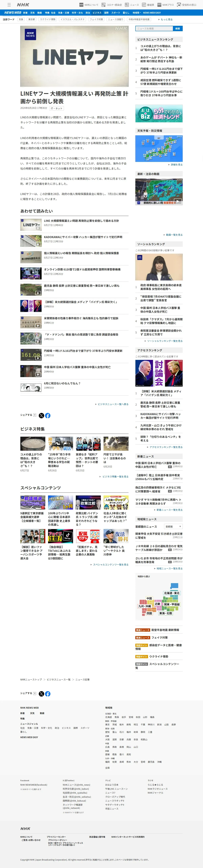Screen dimensions: 203x868
Task: Select 科学・文化 in the nav bar
Action: click(x=77, y=13)
